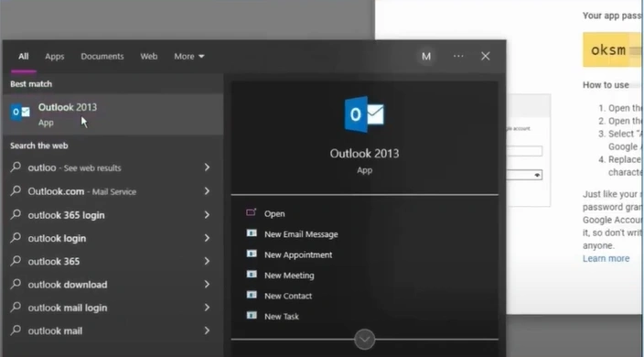Click the search icon beside 'outlook mail'
644x357 pixels.
[x=16, y=330]
